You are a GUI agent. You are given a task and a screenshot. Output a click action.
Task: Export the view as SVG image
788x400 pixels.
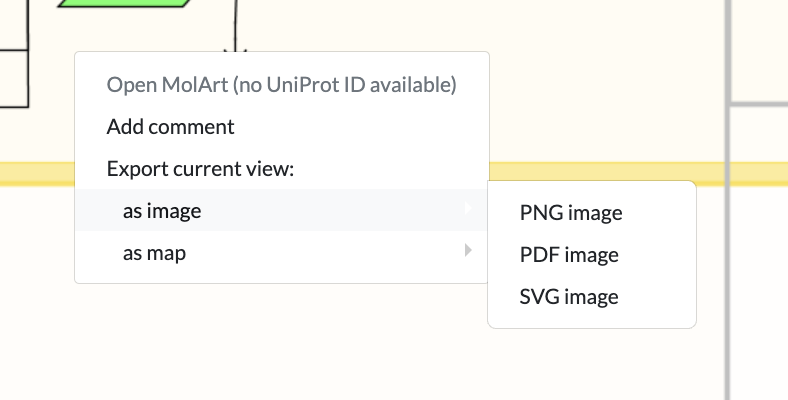pyautogui.click(x=569, y=297)
